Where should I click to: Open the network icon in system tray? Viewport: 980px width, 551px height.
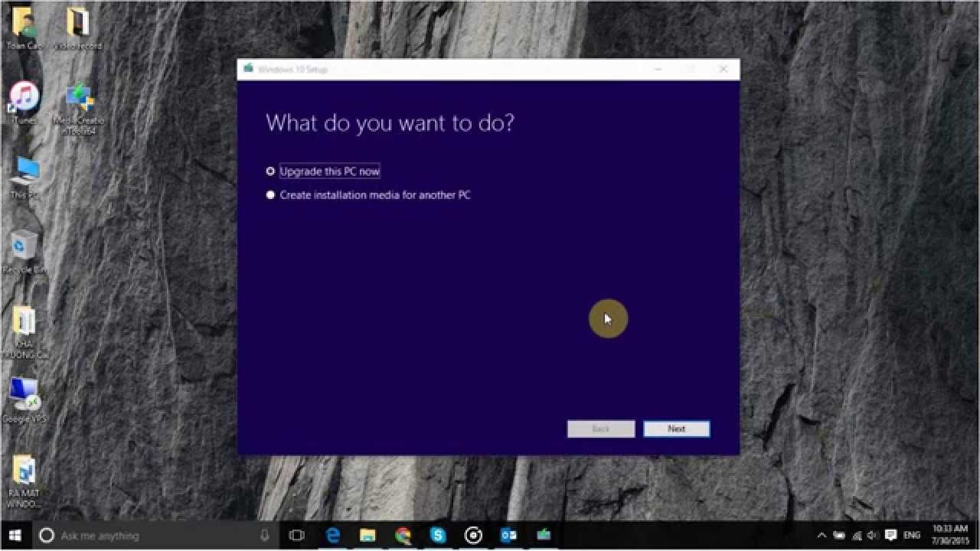click(856, 536)
